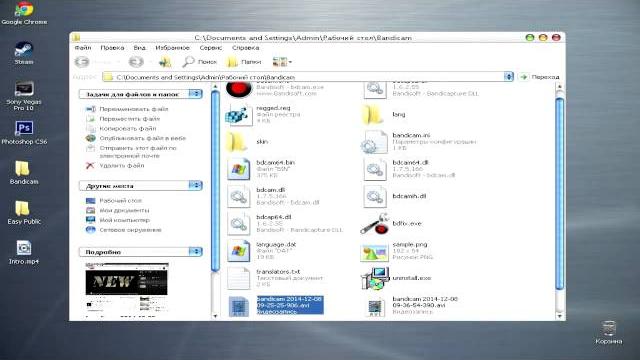This screenshot has height=360, width=640.
Task: Select the bandicam 09-36-54-390.avi video file
Action: 410,305
